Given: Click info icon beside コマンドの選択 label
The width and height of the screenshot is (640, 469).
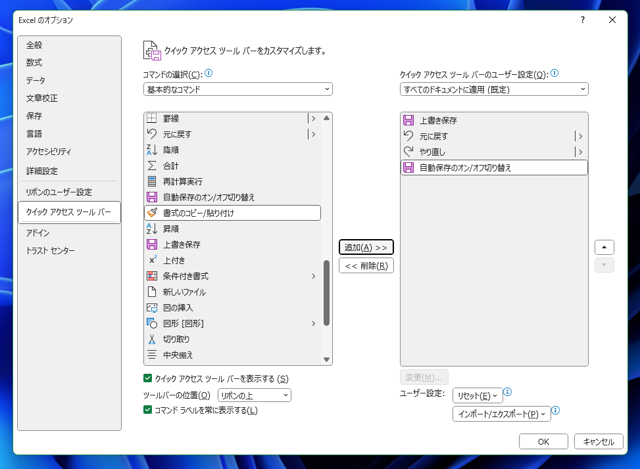Looking at the screenshot, I should pyautogui.click(x=209, y=73).
